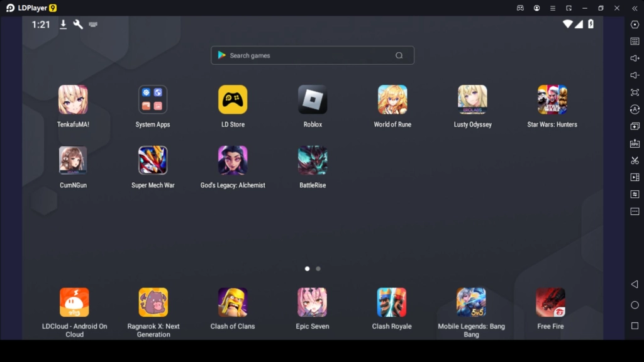Open the System Apps folder

(153, 100)
